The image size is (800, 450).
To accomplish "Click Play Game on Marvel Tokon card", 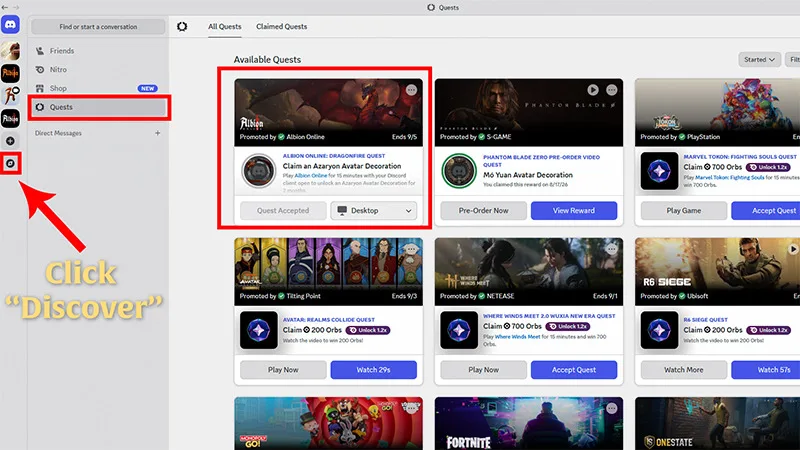I will tap(684, 211).
